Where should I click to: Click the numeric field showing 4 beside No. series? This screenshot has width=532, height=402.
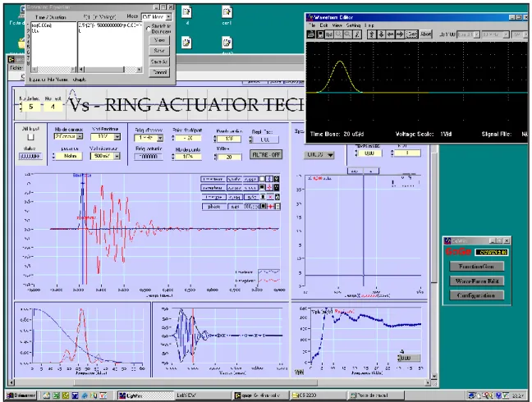pyautogui.click(x=53, y=107)
